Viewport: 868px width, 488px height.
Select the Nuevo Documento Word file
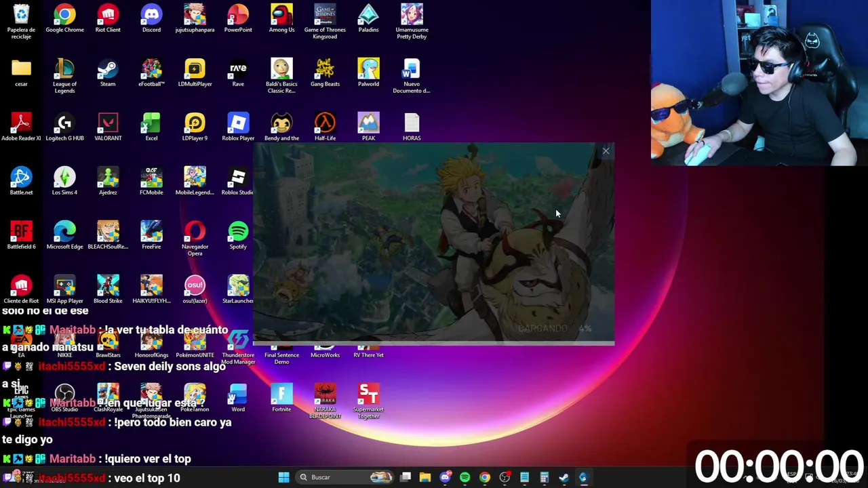(x=412, y=75)
